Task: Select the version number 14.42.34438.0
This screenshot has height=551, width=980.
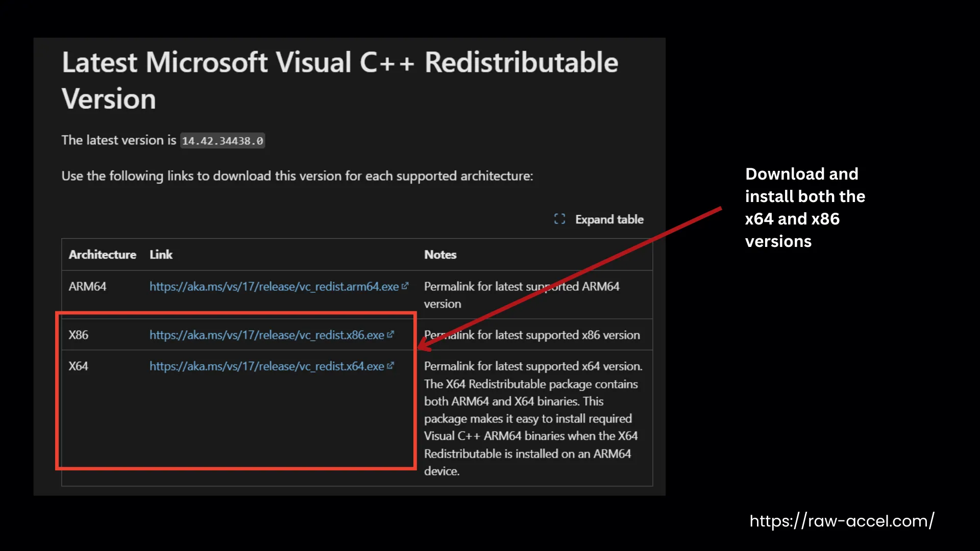Action: click(223, 141)
